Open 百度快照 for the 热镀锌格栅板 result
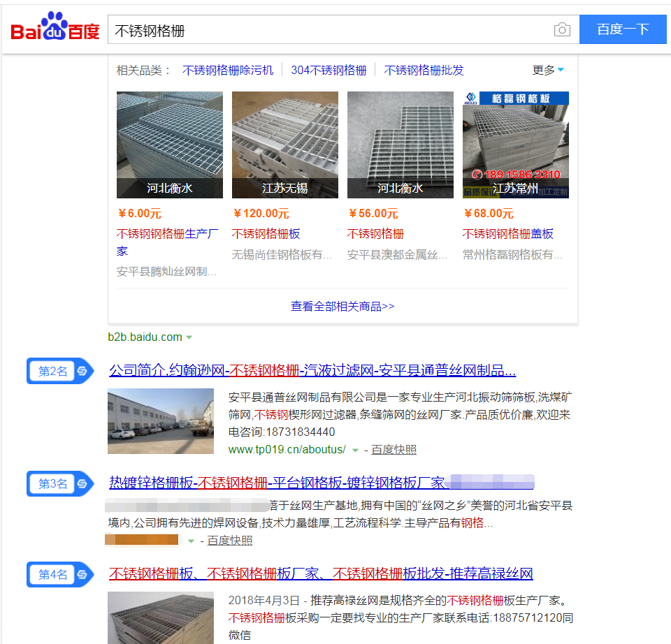 (x=230, y=541)
